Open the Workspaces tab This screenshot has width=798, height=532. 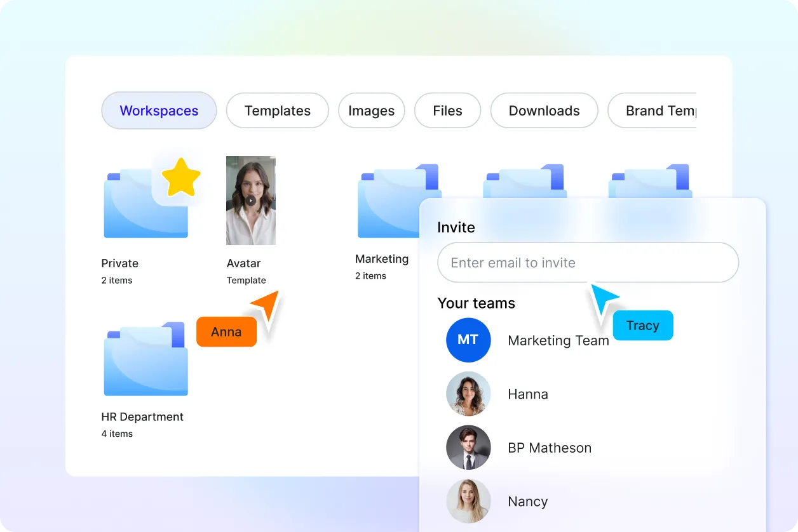click(159, 111)
